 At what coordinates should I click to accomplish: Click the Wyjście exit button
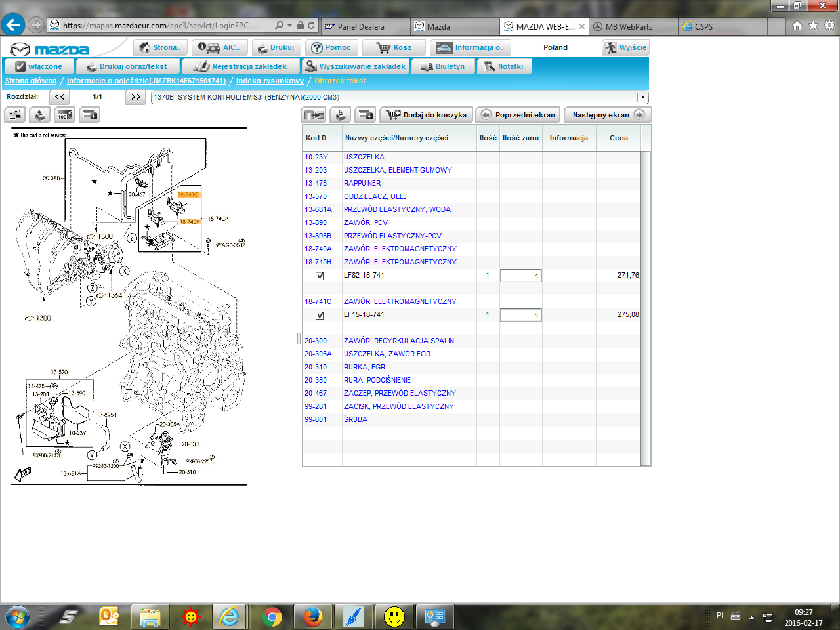coord(625,48)
